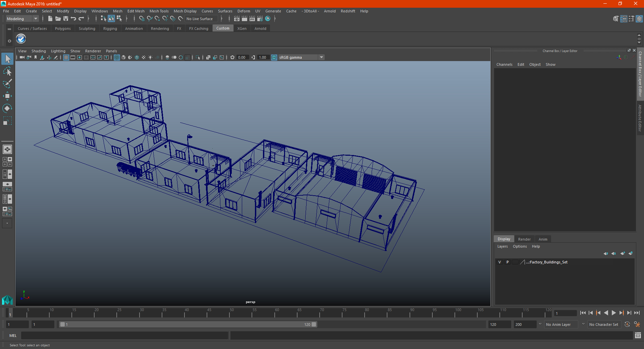Move the selected layer up
Viewport: 644px width, 349px height.
pyautogui.click(x=606, y=253)
